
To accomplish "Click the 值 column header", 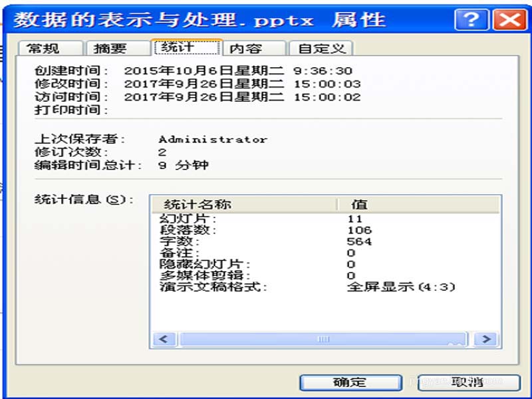I will 418,204.
